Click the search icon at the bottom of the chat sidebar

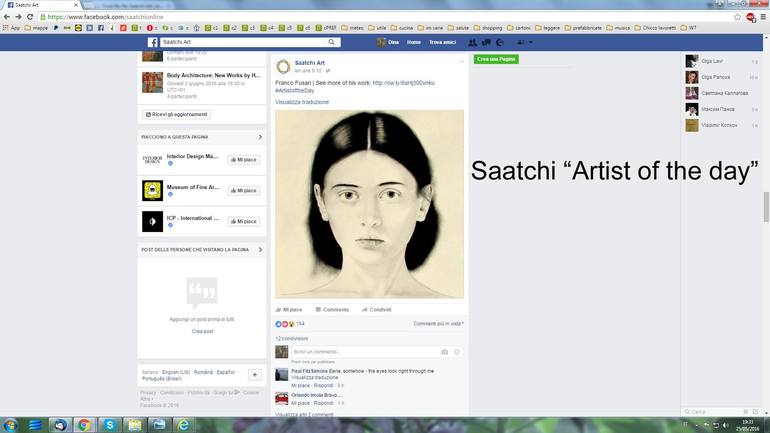(x=688, y=412)
